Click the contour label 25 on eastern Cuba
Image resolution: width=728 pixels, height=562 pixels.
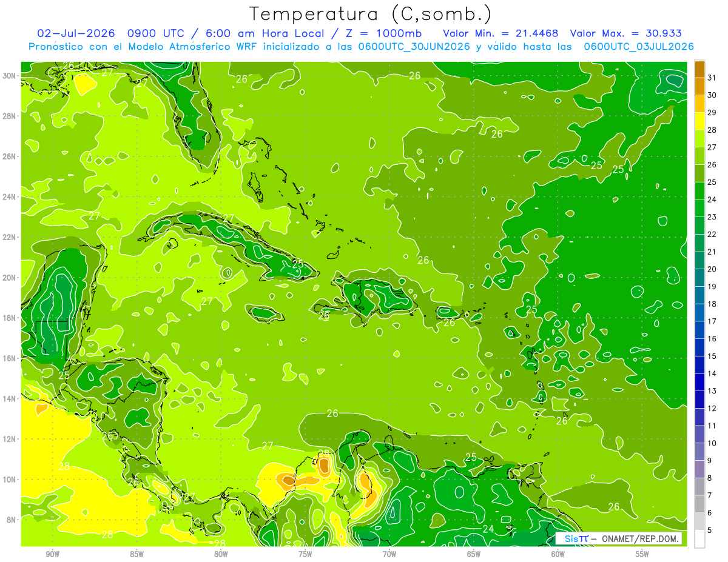(x=297, y=263)
